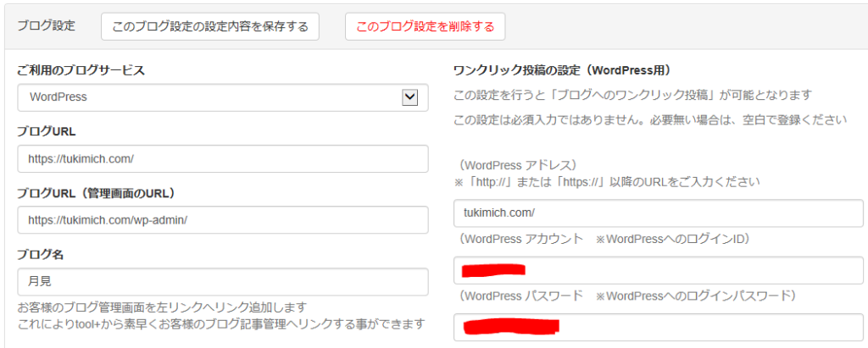
Task: Click the ブログURL label above the first field
Action: coord(47,132)
